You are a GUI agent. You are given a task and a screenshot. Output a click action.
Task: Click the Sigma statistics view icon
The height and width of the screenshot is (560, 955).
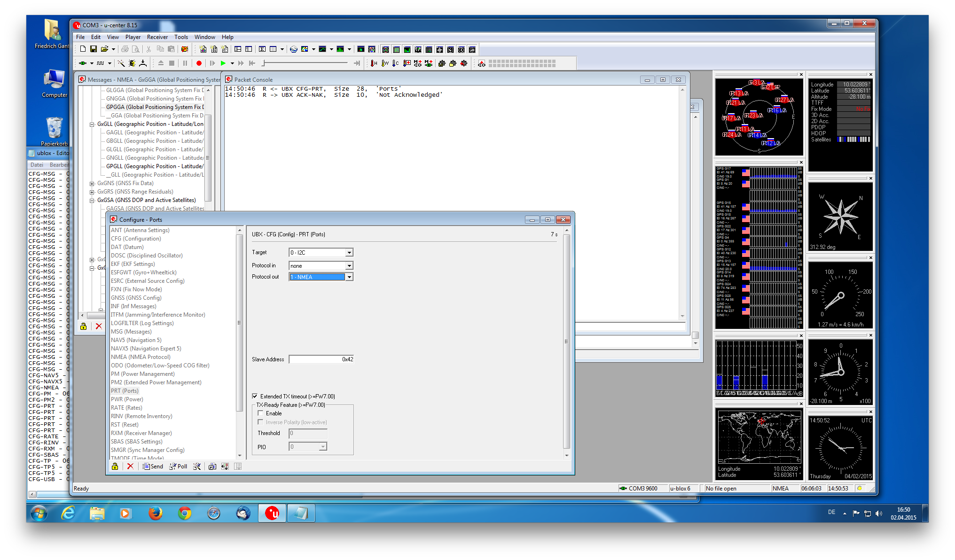262,49
